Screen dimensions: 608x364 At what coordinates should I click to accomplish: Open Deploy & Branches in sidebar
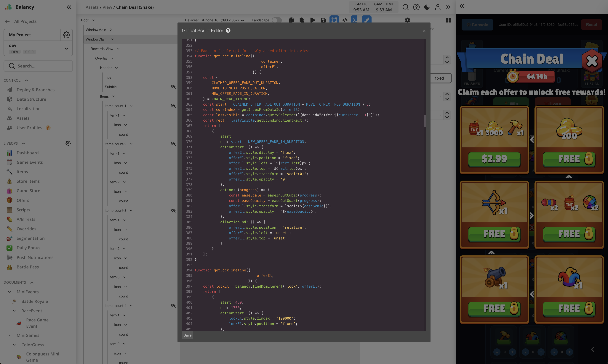tap(35, 90)
